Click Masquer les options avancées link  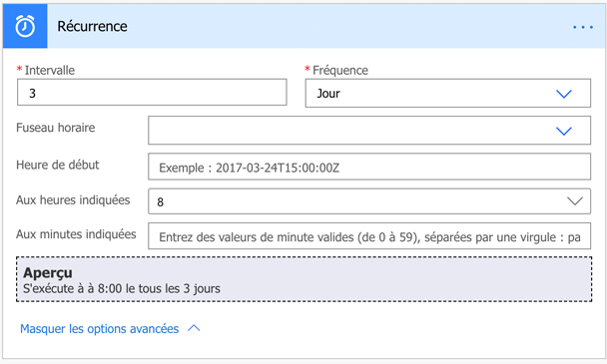point(100,329)
